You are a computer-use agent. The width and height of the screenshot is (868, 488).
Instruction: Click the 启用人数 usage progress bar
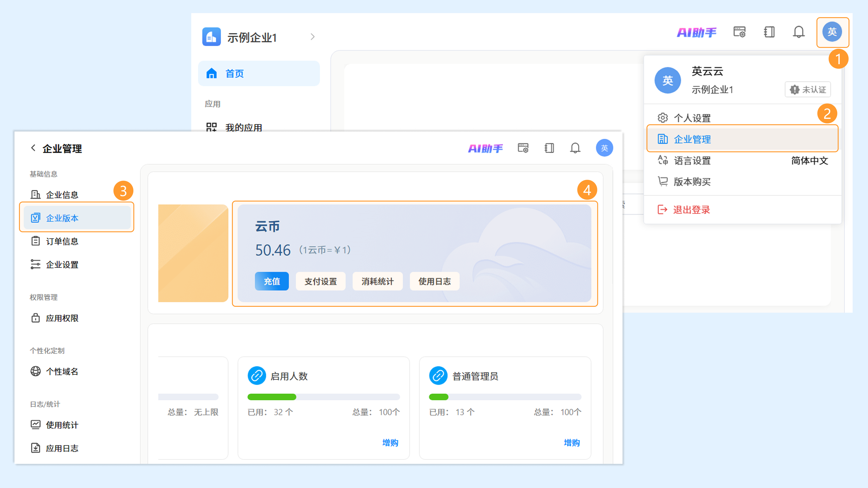point(323,397)
